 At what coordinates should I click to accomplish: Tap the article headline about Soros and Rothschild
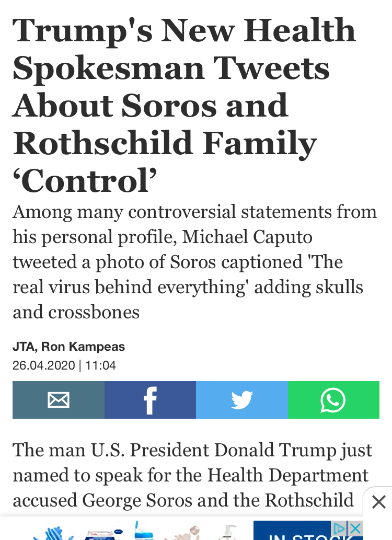184,105
